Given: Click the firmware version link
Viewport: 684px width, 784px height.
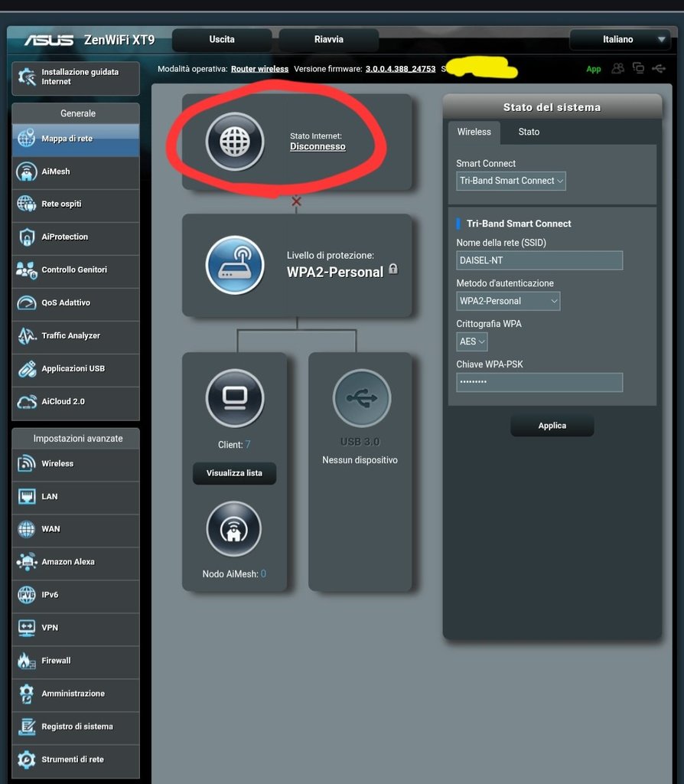Looking at the screenshot, I should (400, 69).
